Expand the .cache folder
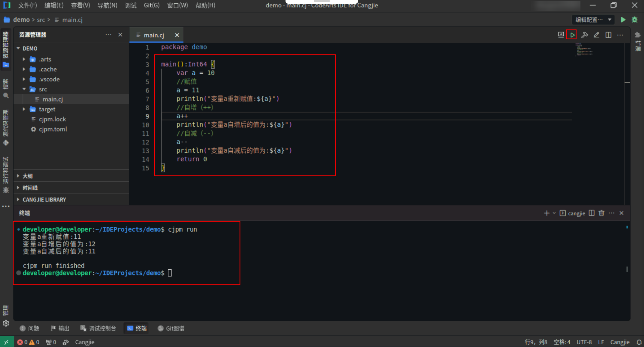The height and width of the screenshot is (347, 644). [x=24, y=69]
